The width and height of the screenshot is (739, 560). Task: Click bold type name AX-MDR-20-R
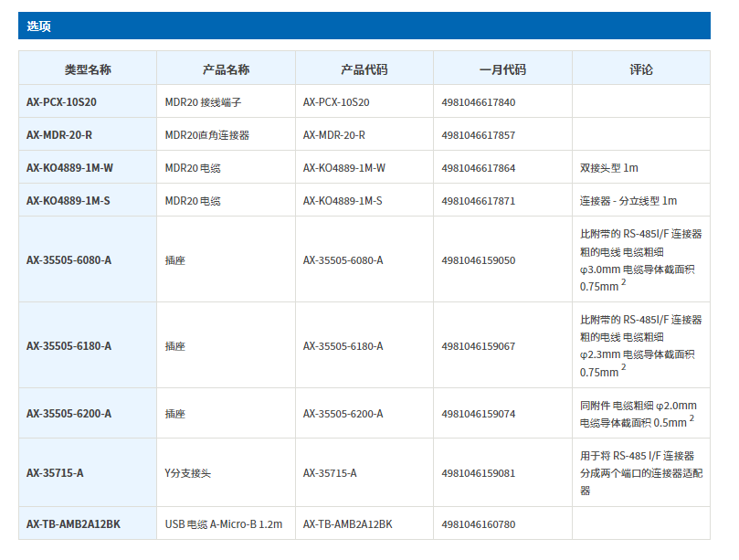point(58,135)
